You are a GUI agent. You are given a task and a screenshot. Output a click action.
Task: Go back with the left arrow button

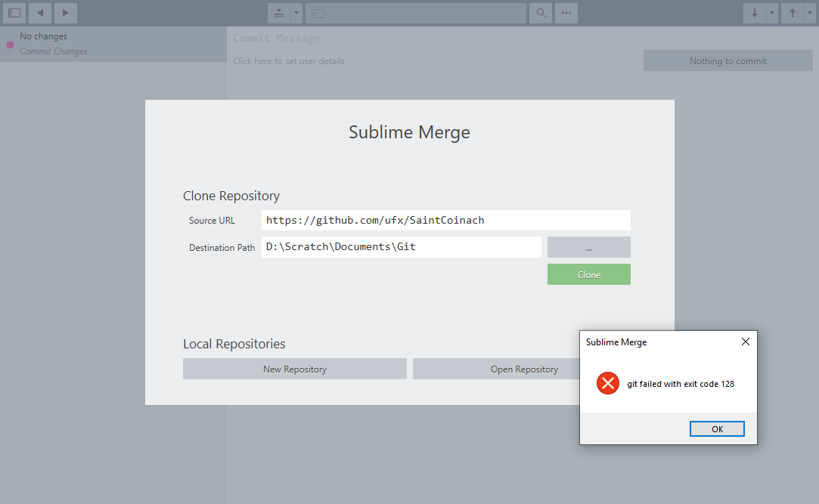click(x=40, y=13)
